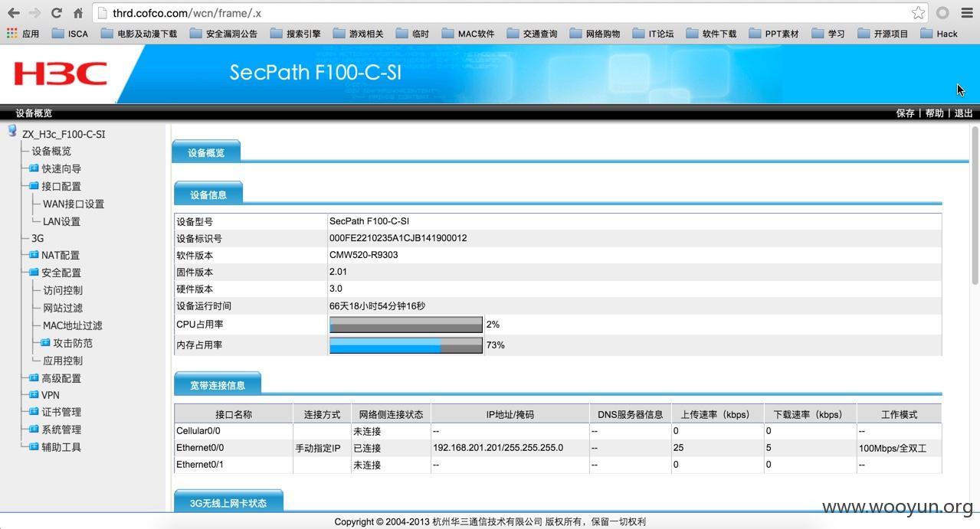Click the 3G无线上网卡状态 section tab

228,503
